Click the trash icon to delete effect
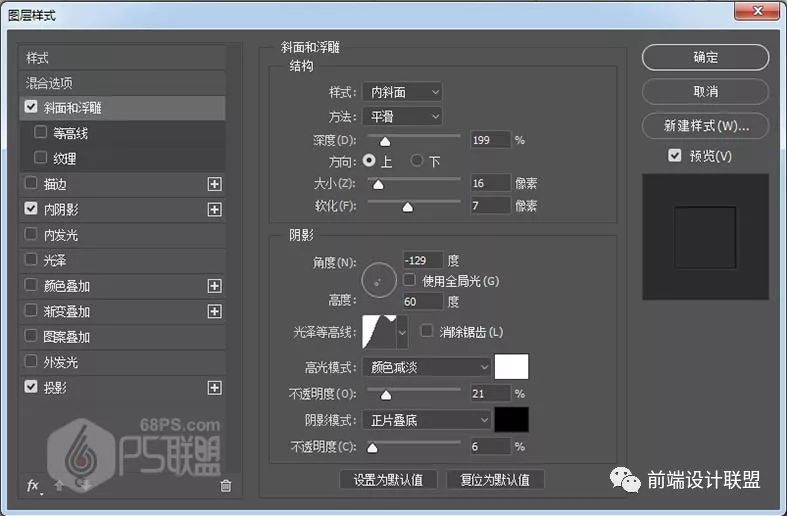The width and height of the screenshot is (787, 516). (x=226, y=485)
